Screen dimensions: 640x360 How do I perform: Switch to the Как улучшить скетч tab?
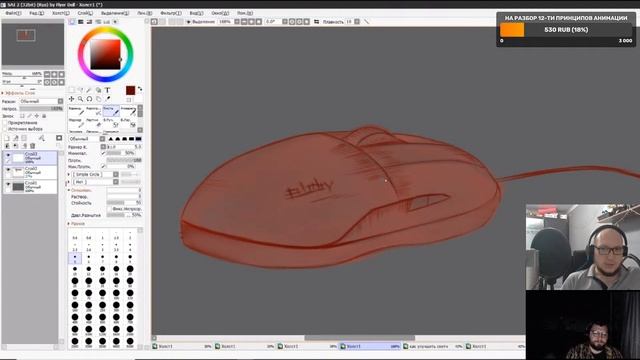point(433,347)
